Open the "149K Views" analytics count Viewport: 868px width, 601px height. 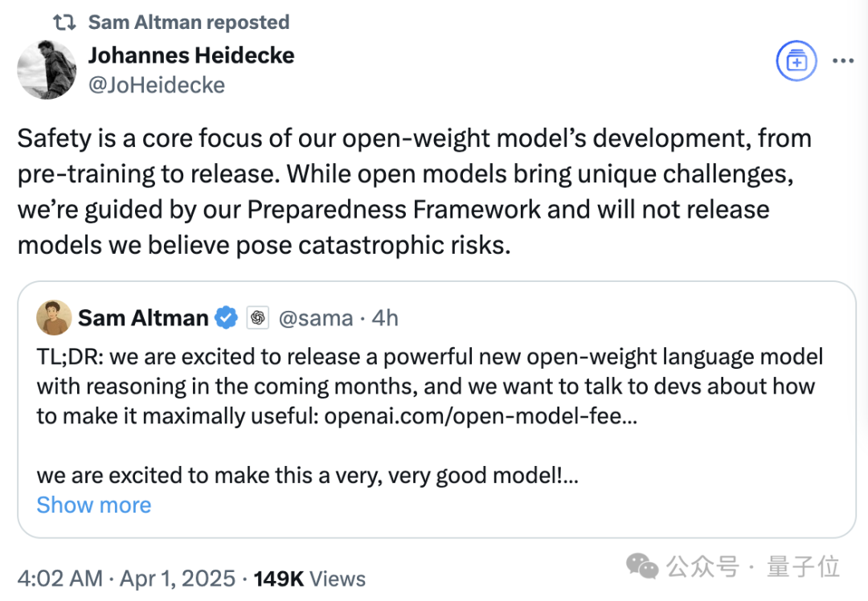point(309,579)
